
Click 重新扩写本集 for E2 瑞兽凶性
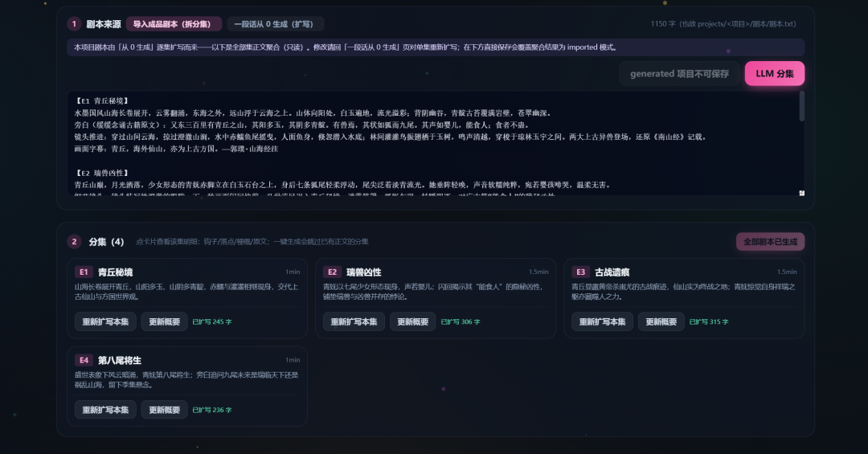354,321
